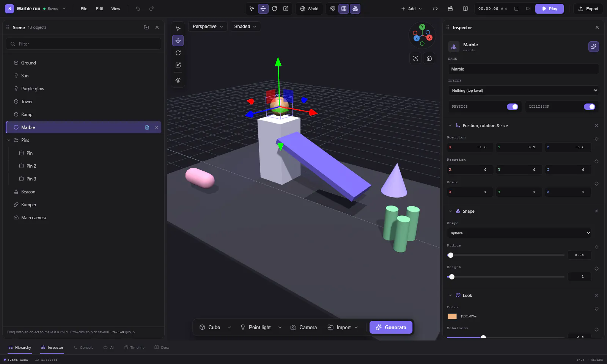The height and width of the screenshot is (364, 607).
Task: Open the Shaded render mode dropdown
Action: point(245,27)
